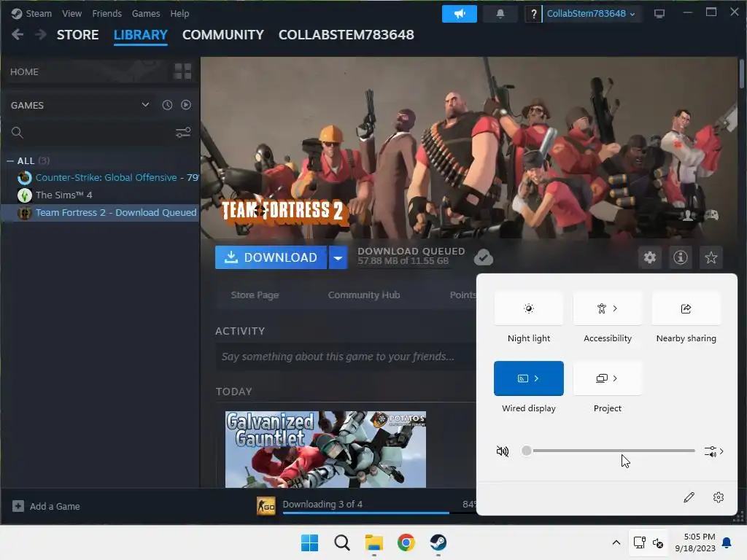The image size is (747, 560).
Task: Click the plus icon beside Add a Game
Action: pos(18,506)
